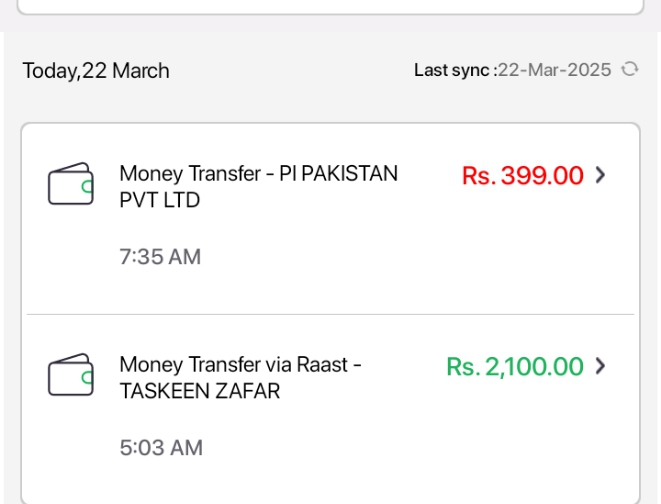Tap the refresh sync icon

[630, 70]
